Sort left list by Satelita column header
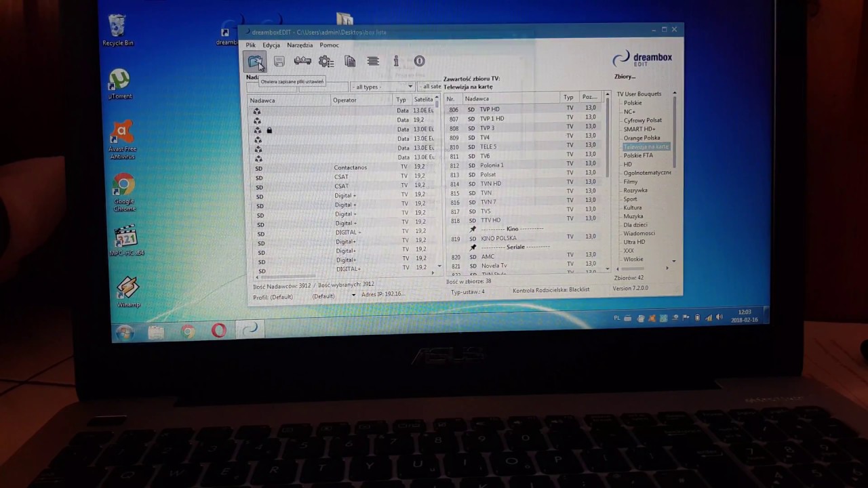The width and height of the screenshot is (868, 488). (423, 100)
